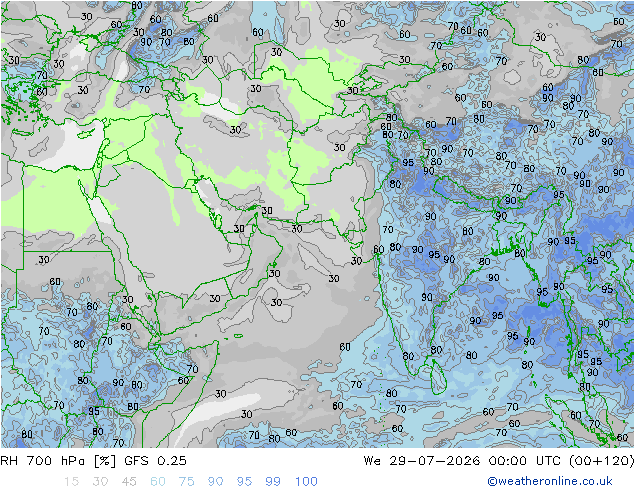This screenshot has height=490, width=634.
Task: Click the legend value 15
Action: click(71, 481)
